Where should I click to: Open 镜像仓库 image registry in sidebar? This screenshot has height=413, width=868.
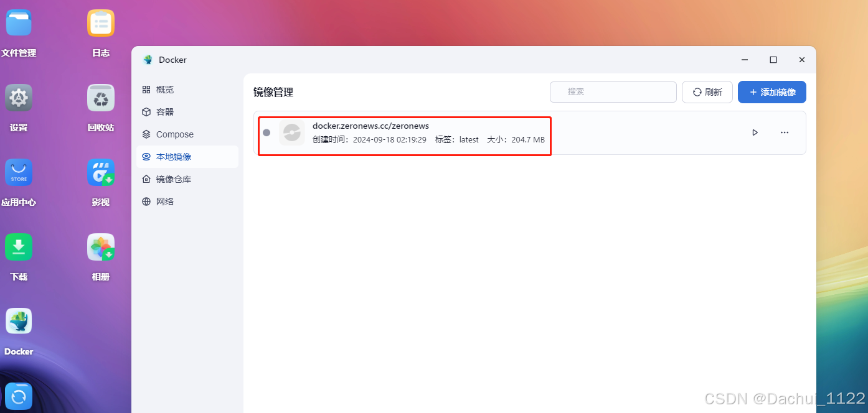(x=187, y=179)
